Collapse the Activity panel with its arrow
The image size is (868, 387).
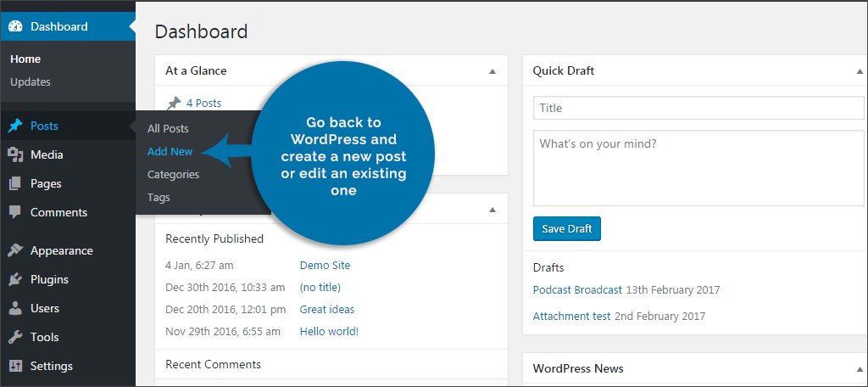492,210
